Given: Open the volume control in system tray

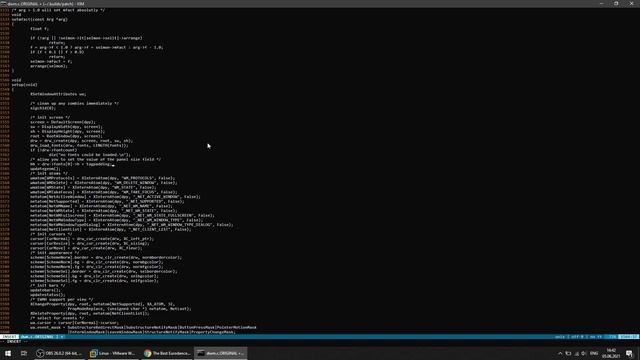Looking at the screenshot, I should [584, 353].
